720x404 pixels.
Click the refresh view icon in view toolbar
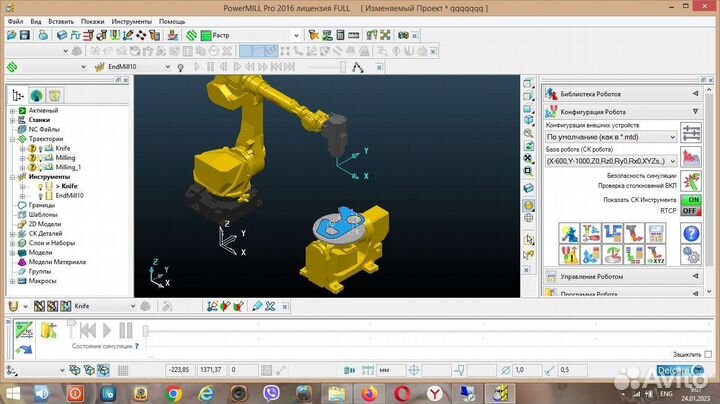point(529,146)
